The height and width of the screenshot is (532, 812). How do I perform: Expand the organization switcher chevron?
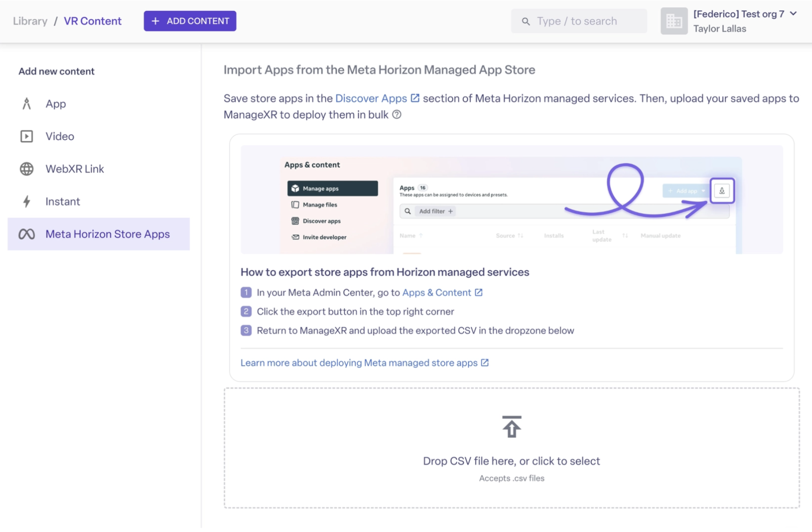794,14
